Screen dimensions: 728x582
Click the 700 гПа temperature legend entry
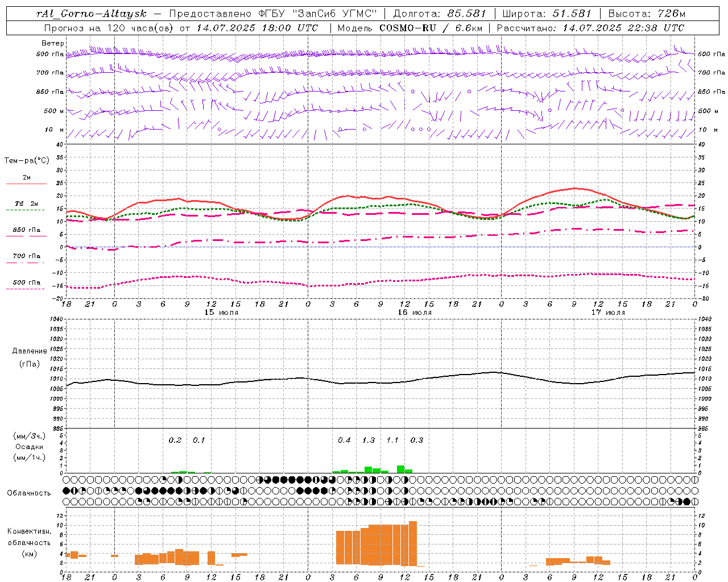pyautogui.click(x=27, y=256)
